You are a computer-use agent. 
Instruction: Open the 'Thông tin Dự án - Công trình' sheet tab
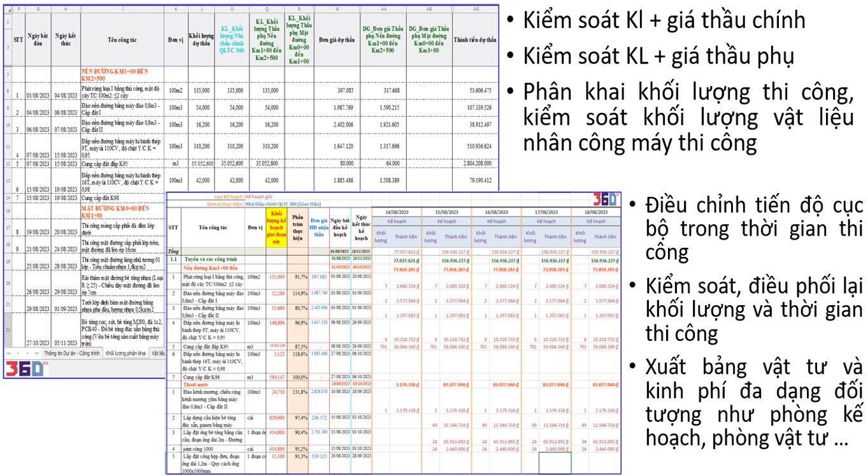coord(71,352)
